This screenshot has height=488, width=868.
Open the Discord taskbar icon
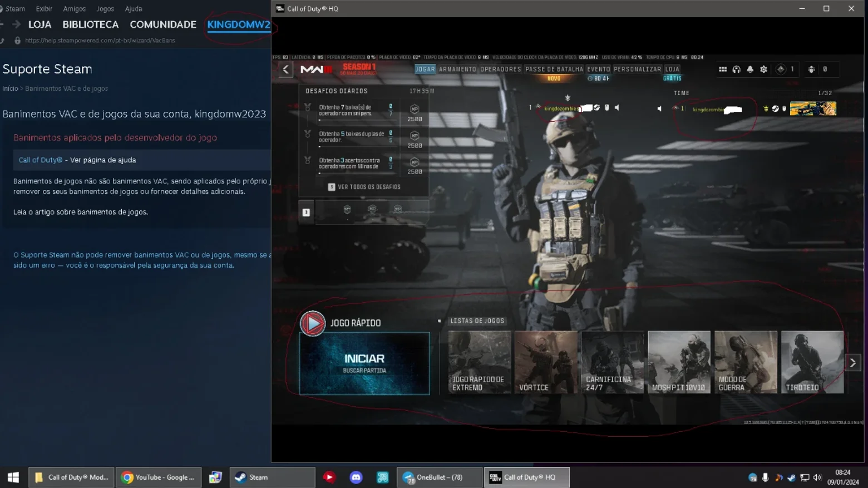coord(356,477)
